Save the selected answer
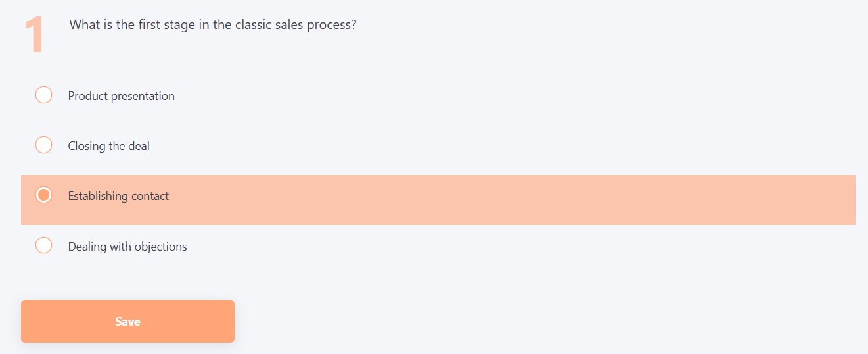Image resolution: width=868 pixels, height=354 pixels. pos(127,322)
